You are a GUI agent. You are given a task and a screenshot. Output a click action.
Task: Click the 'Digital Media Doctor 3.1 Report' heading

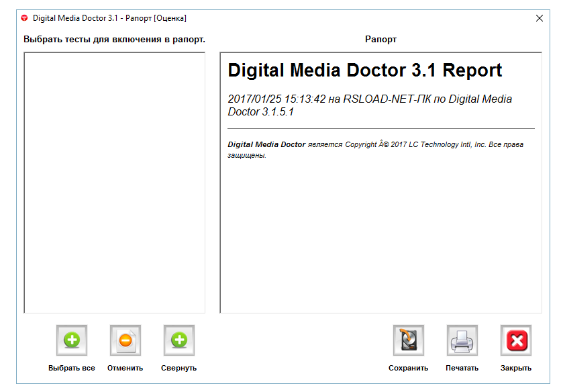[364, 70]
